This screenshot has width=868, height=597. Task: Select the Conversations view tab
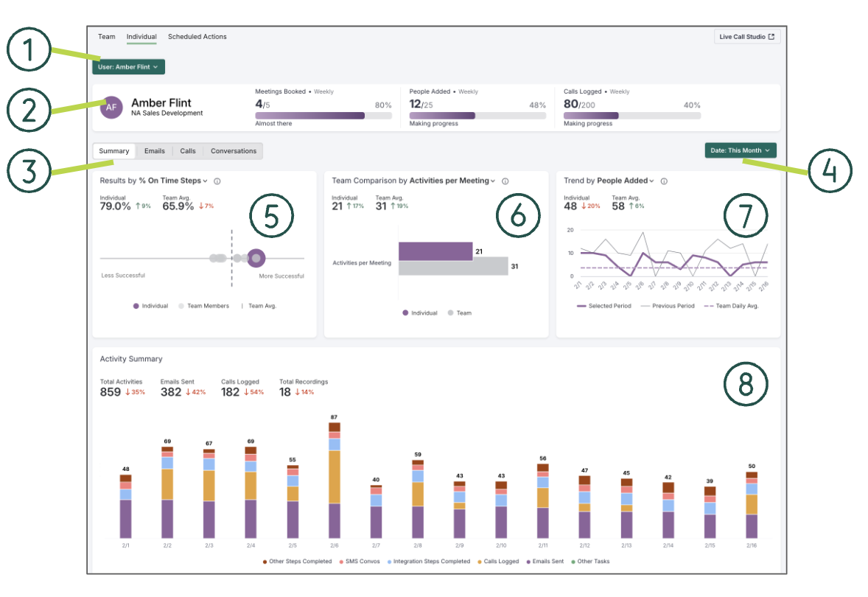tap(234, 151)
